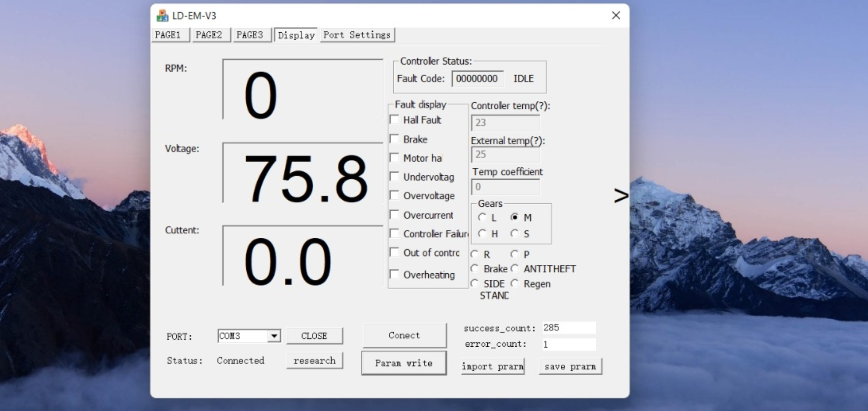Close the LD-EM-V3 window

click(x=616, y=15)
